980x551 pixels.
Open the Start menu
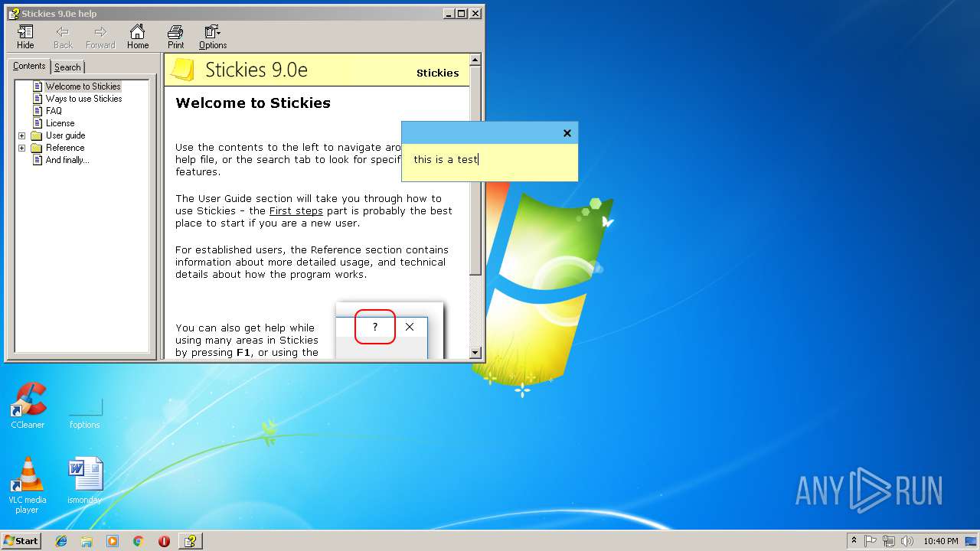(21, 540)
